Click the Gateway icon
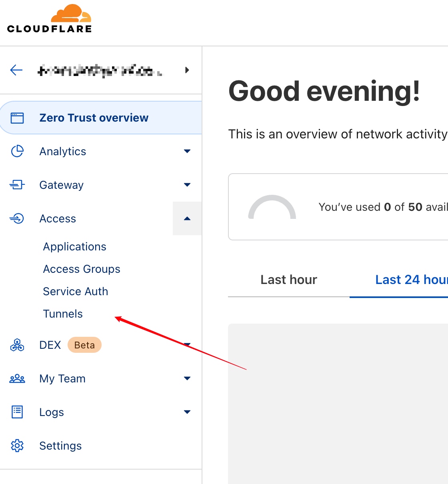The image size is (448, 484). point(17,185)
